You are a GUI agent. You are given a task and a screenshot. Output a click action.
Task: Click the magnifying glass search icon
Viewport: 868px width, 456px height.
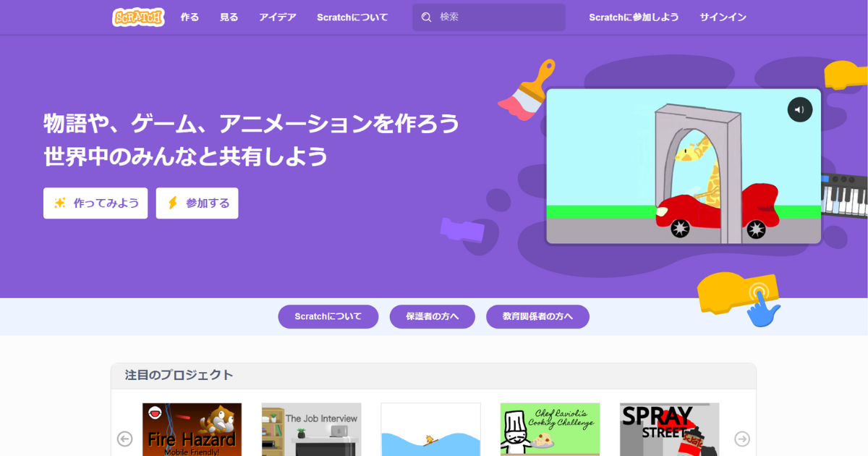pos(426,17)
